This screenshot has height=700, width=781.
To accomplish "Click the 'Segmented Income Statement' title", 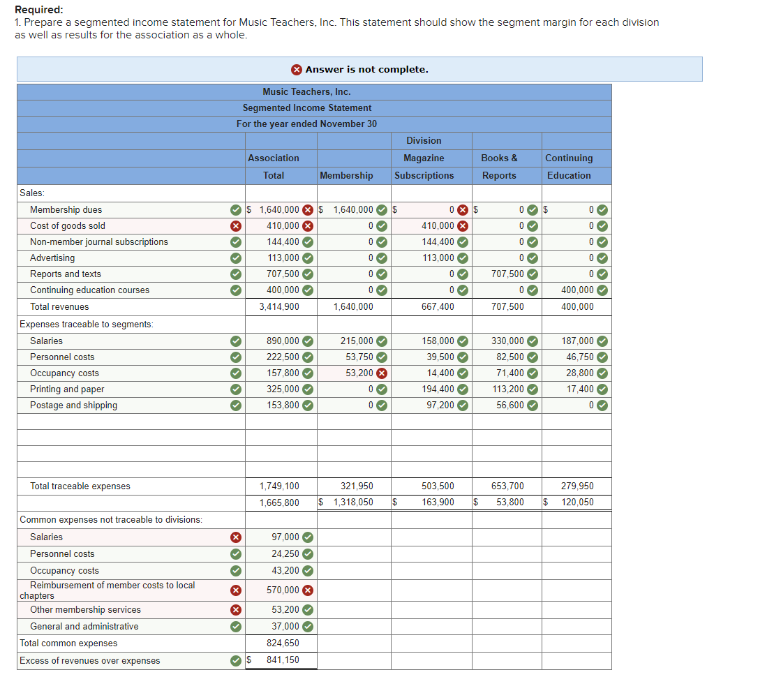I will pyautogui.click(x=307, y=108).
